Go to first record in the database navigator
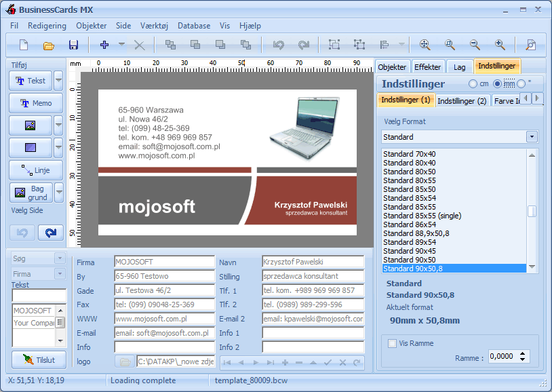552x392 pixels. [227, 362]
